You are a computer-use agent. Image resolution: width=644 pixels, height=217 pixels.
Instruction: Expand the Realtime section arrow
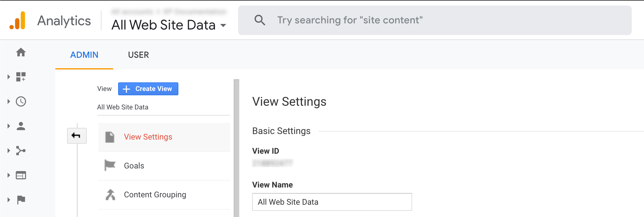[x=9, y=101]
